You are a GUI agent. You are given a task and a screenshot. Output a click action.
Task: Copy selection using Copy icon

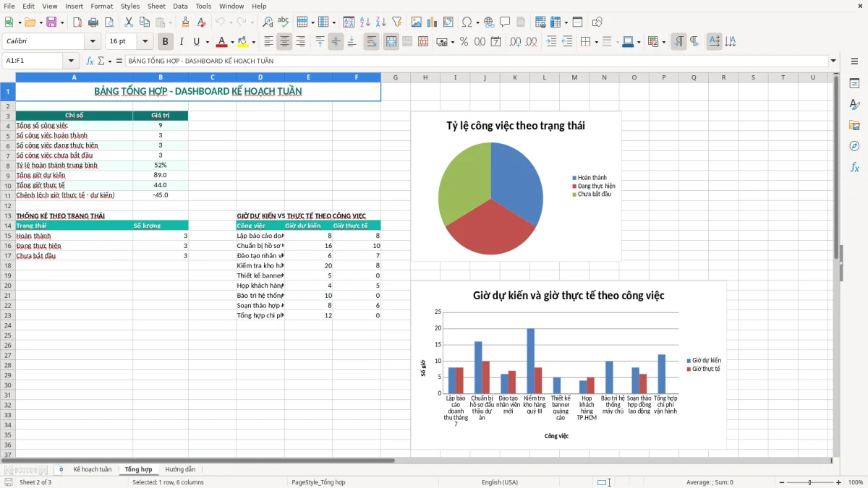(145, 22)
